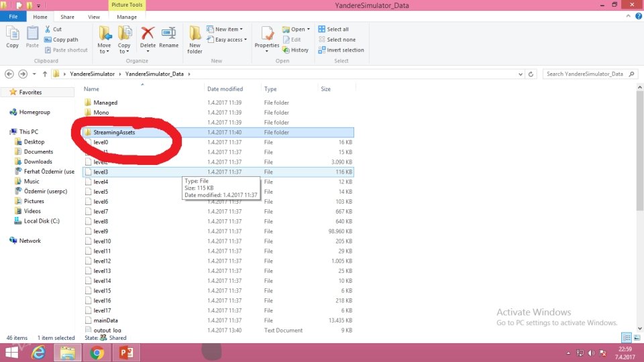This screenshot has height=362, width=644.
Task: Switch to details view layout icon
Action: [627, 337]
